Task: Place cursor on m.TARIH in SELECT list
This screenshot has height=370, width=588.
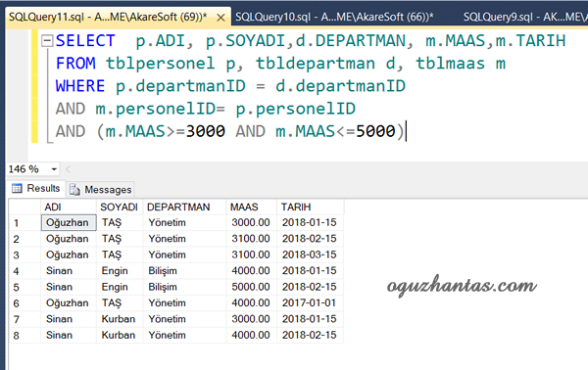Action: [530, 41]
